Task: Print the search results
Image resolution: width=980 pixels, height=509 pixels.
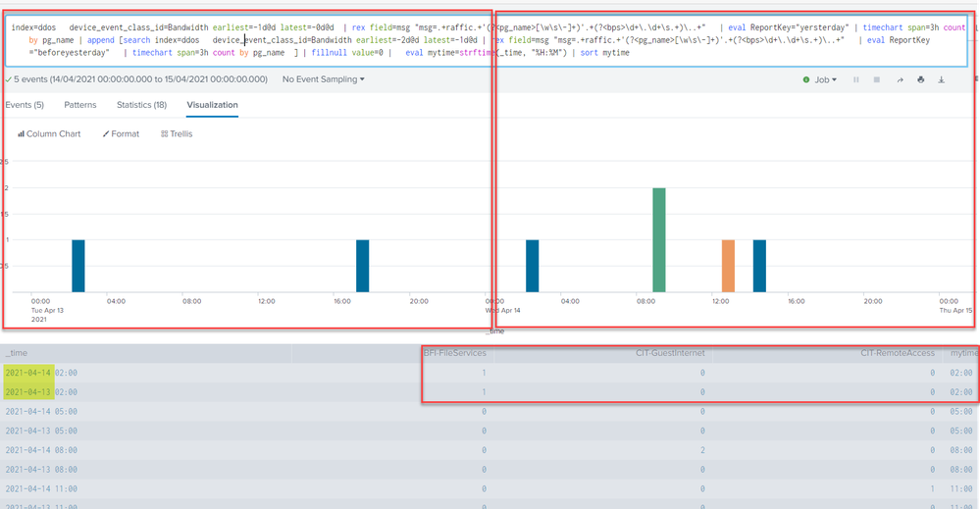Action: pyautogui.click(x=920, y=80)
